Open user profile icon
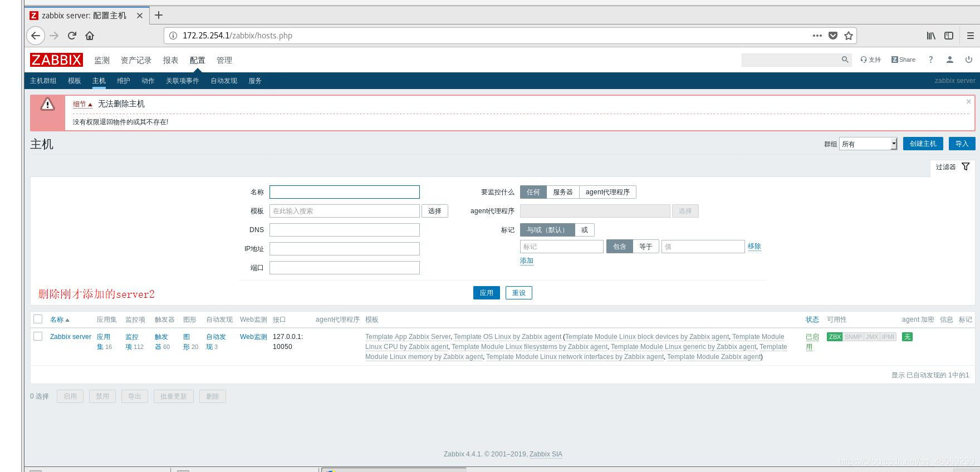 [950, 60]
